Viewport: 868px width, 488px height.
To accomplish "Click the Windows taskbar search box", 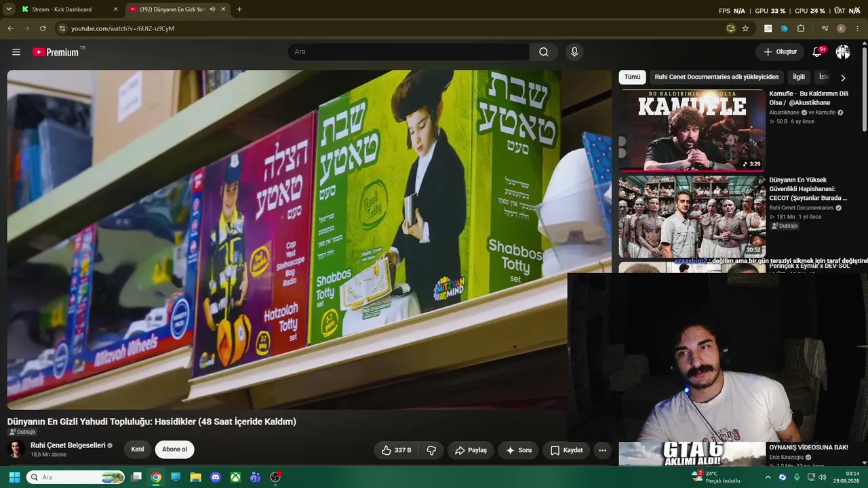I will (x=75, y=477).
